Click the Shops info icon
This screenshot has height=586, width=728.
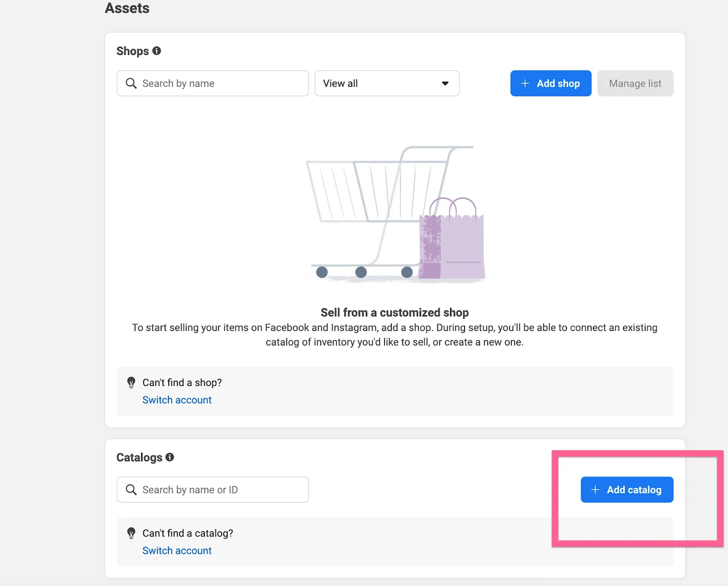point(157,51)
